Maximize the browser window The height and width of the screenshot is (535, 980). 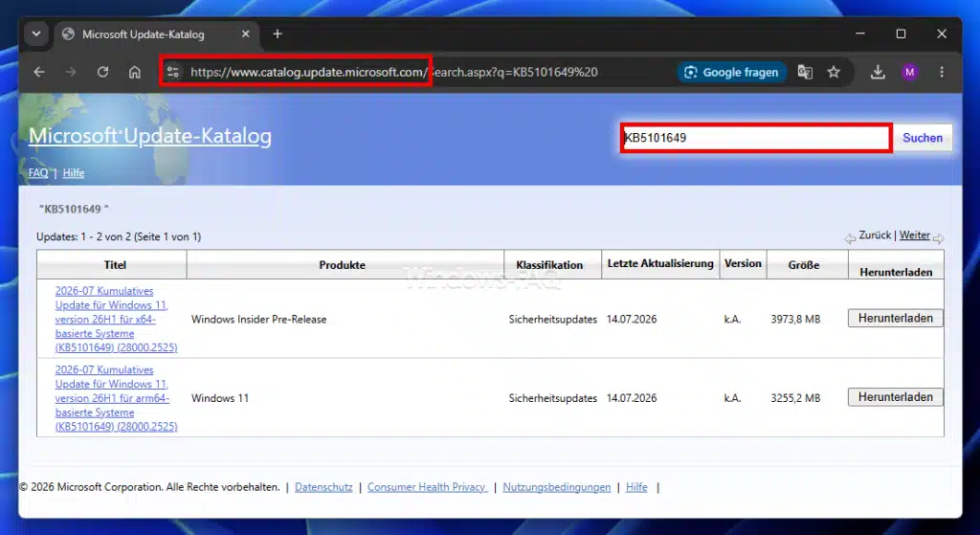(x=901, y=33)
